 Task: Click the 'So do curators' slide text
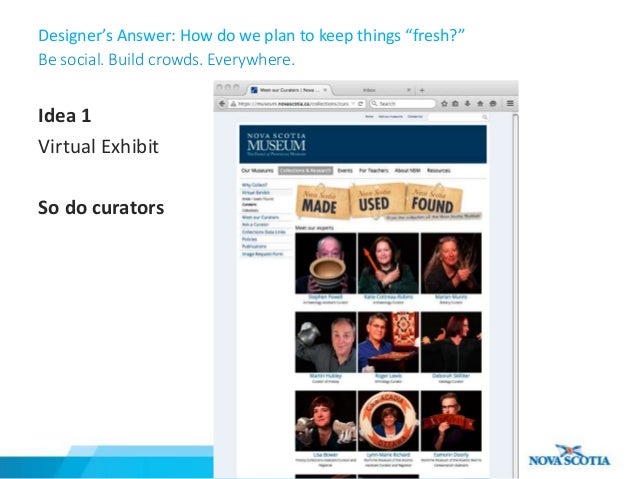tap(101, 208)
